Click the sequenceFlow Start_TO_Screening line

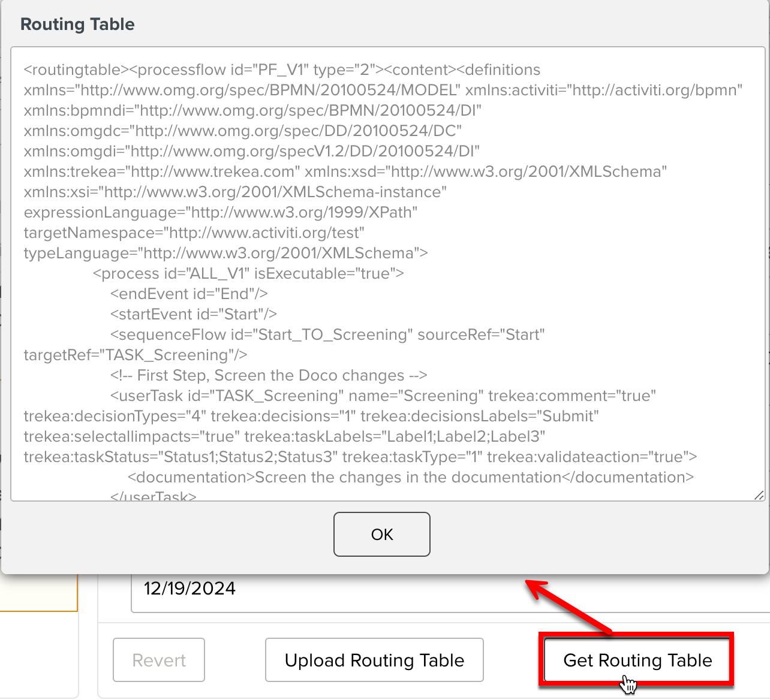point(327,334)
